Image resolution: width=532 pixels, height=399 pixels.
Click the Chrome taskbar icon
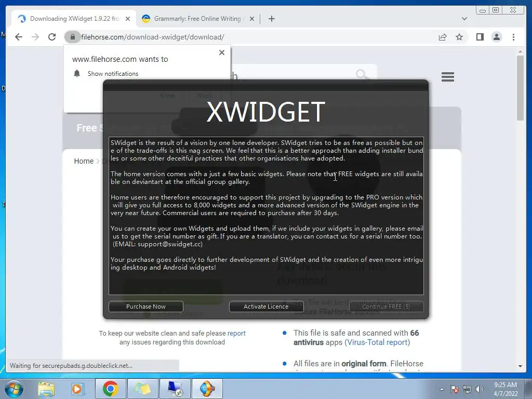[x=110, y=389]
